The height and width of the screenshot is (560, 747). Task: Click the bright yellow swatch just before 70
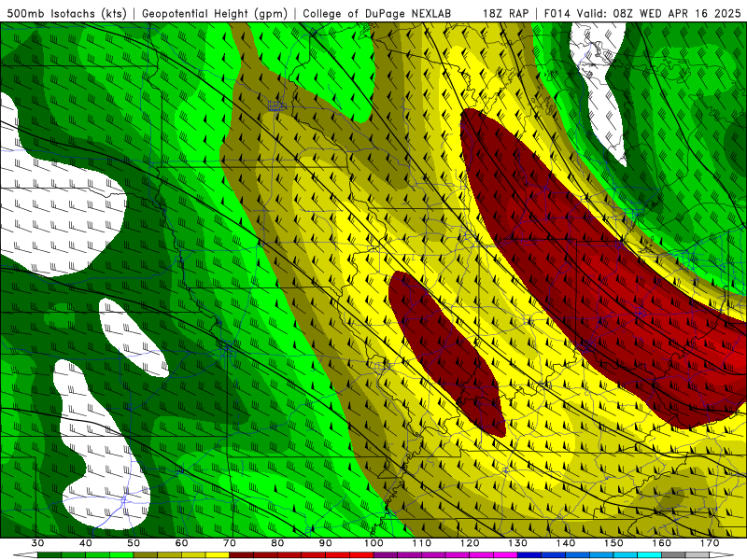[x=218, y=555]
